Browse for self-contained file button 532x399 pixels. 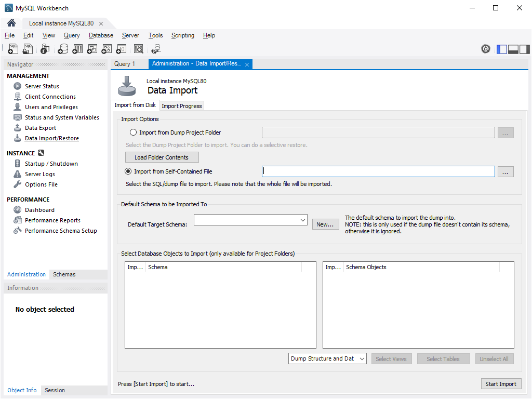[506, 171]
